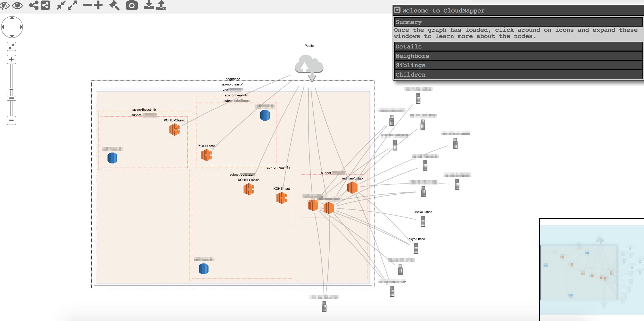Zoom in with the plus button

(x=11, y=59)
